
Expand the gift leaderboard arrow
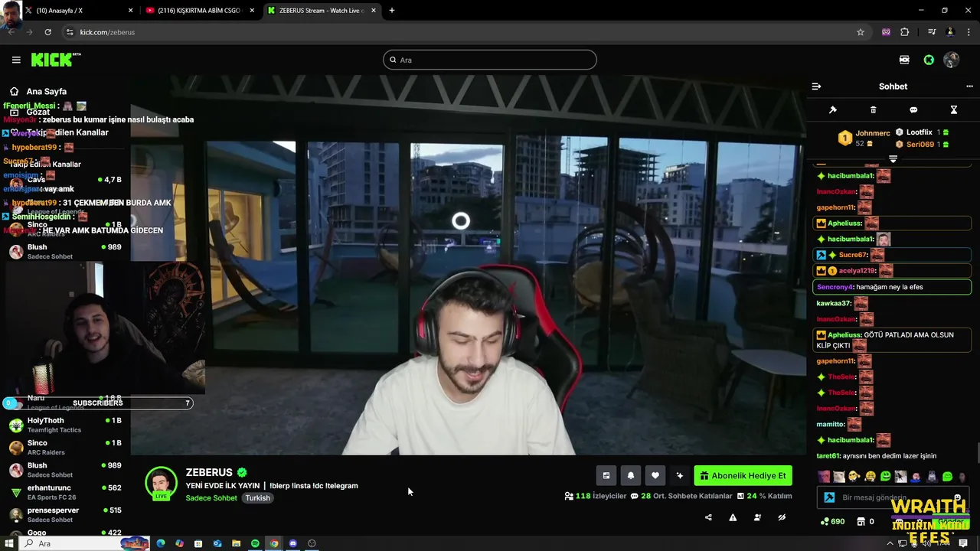click(x=893, y=158)
